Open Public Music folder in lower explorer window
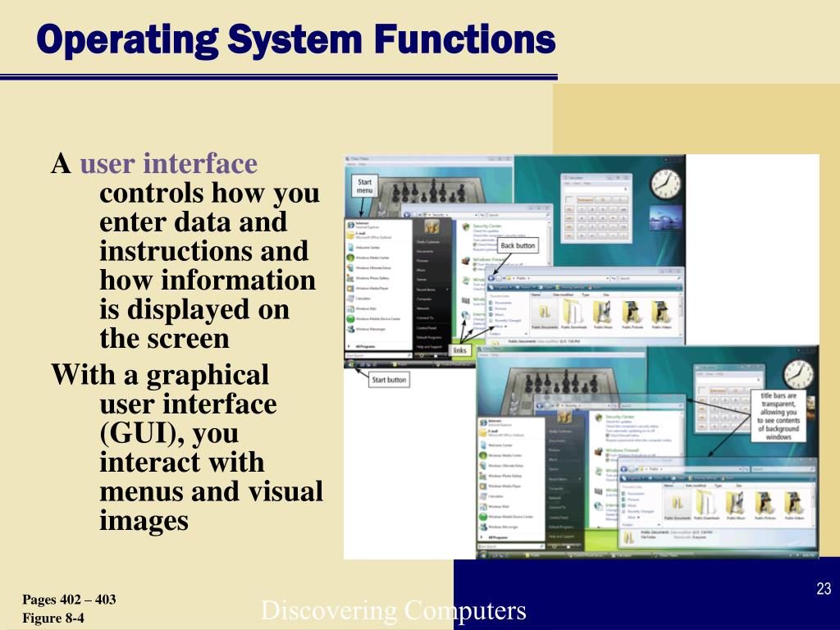This screenshot has height=630, width=840. [x=736, y=505]
